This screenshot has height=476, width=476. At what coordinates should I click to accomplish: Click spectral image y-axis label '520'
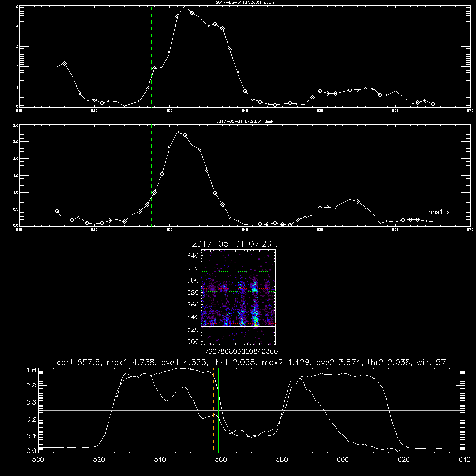[193, 329]
